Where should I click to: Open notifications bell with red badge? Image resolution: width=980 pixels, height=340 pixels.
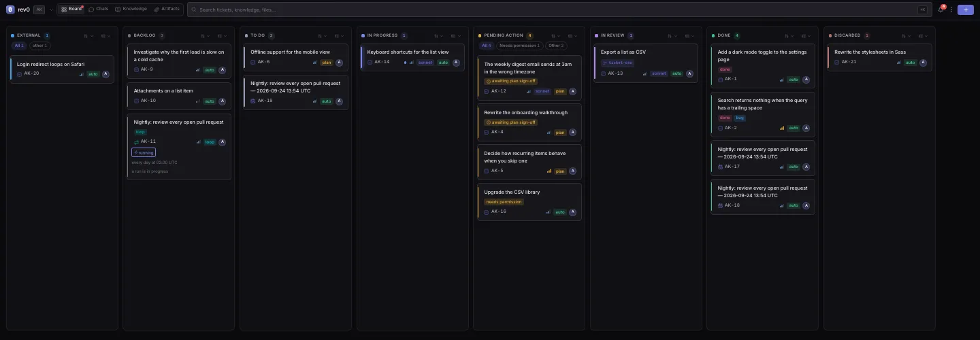tap(941, 10)
